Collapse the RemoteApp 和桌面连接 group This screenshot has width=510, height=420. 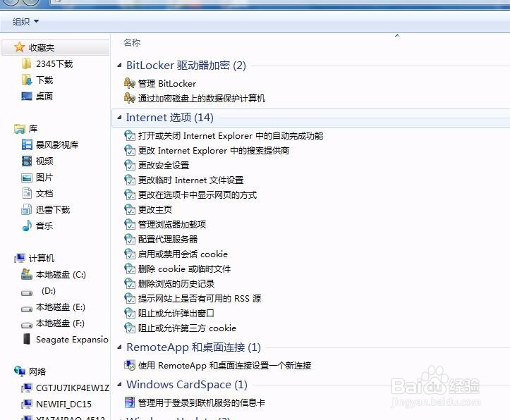pyautogui.click(x=119, y=347)
